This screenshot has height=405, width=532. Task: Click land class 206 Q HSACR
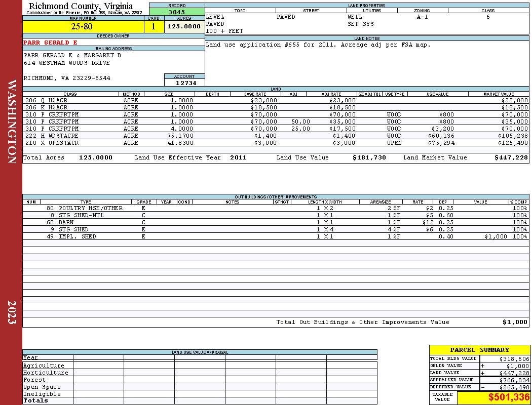click(47, 100)
